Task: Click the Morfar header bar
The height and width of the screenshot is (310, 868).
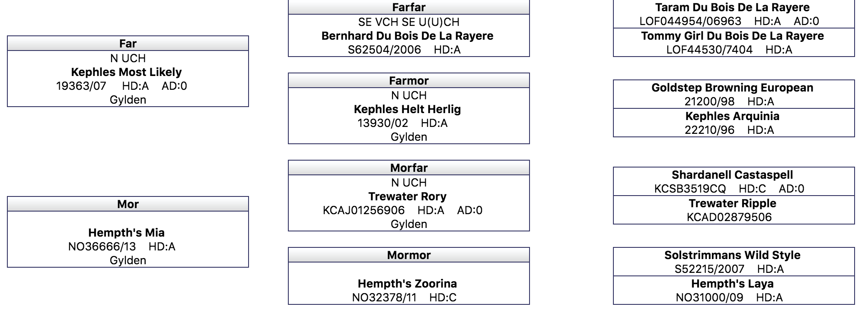Action: point(409,168)
